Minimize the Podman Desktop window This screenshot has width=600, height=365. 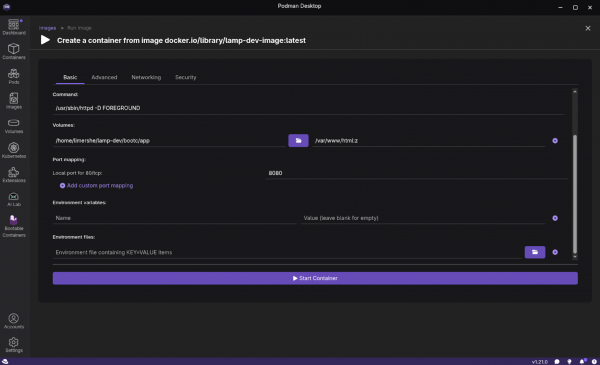[x=560, y=7]
